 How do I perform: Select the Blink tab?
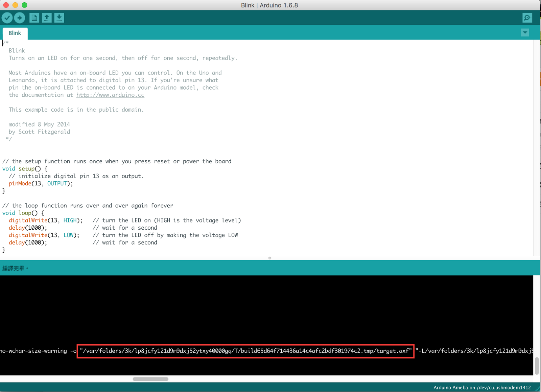point(15,33)
